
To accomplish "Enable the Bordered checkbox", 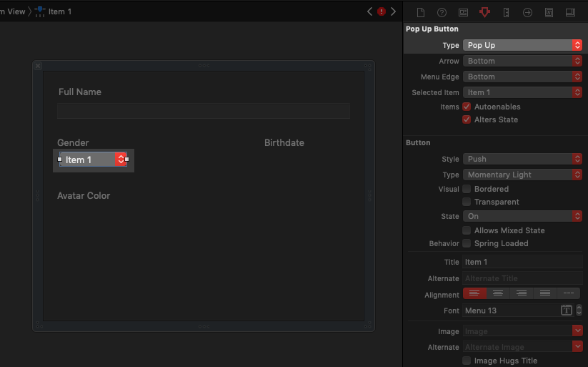I will 467,189.
